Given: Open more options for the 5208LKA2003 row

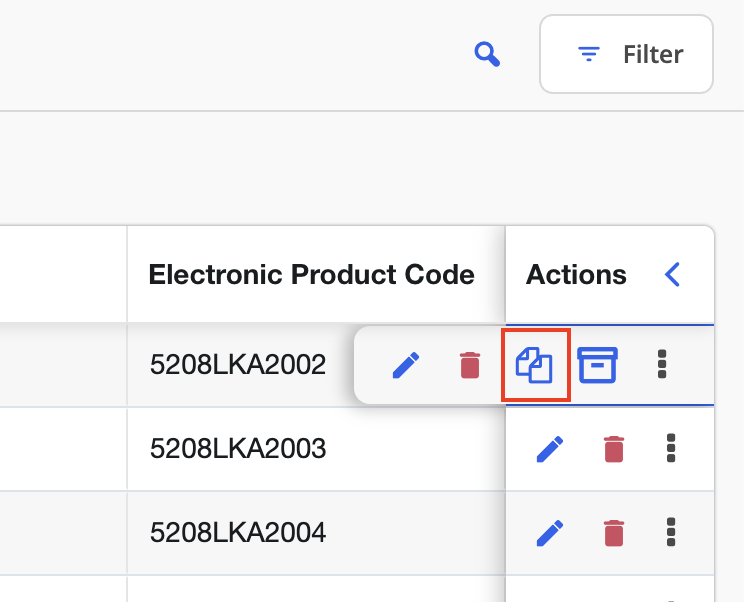Looking at the screenshot, I should (x=671, y=448).
